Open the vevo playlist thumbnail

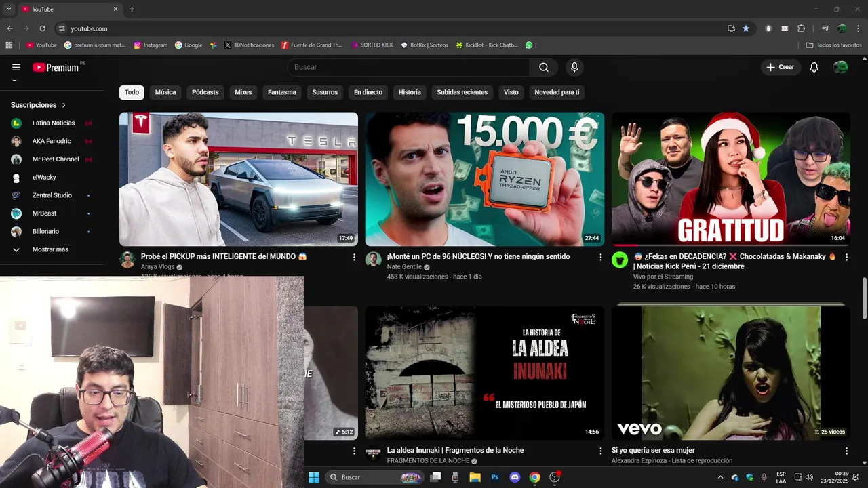coord(731,373)
